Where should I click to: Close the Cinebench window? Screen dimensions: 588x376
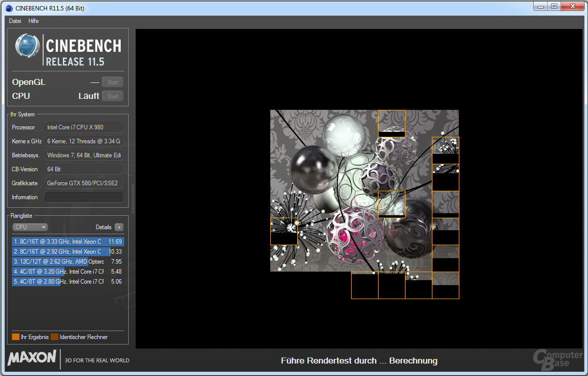click(573, 6)
